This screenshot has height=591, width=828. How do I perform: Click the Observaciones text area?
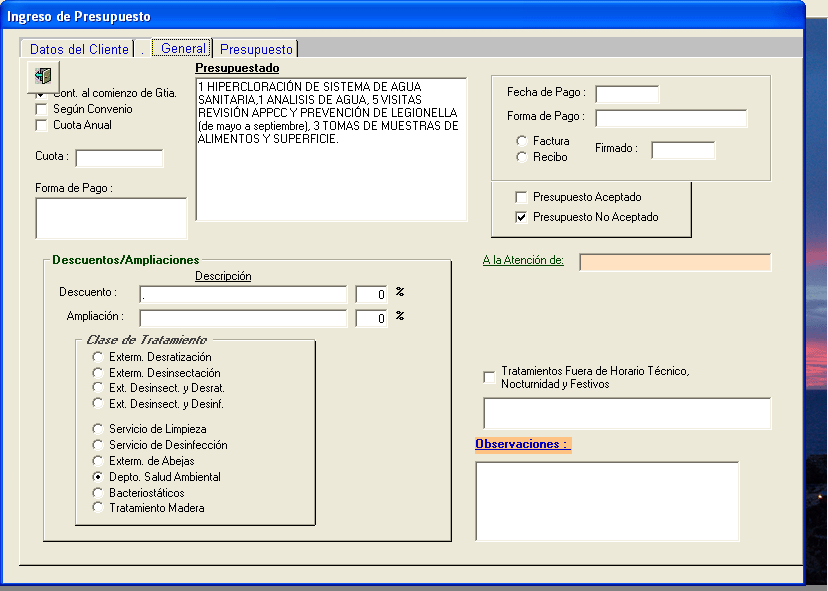click(607, 501)
